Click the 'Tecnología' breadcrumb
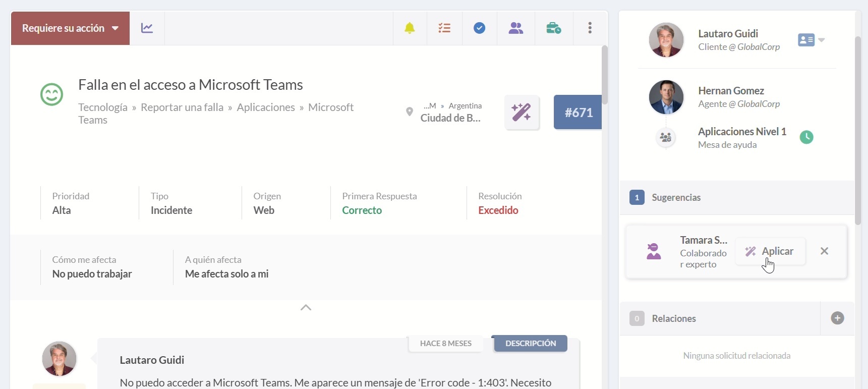The height and width of the screenshot is (389, 868). point(103,107)
